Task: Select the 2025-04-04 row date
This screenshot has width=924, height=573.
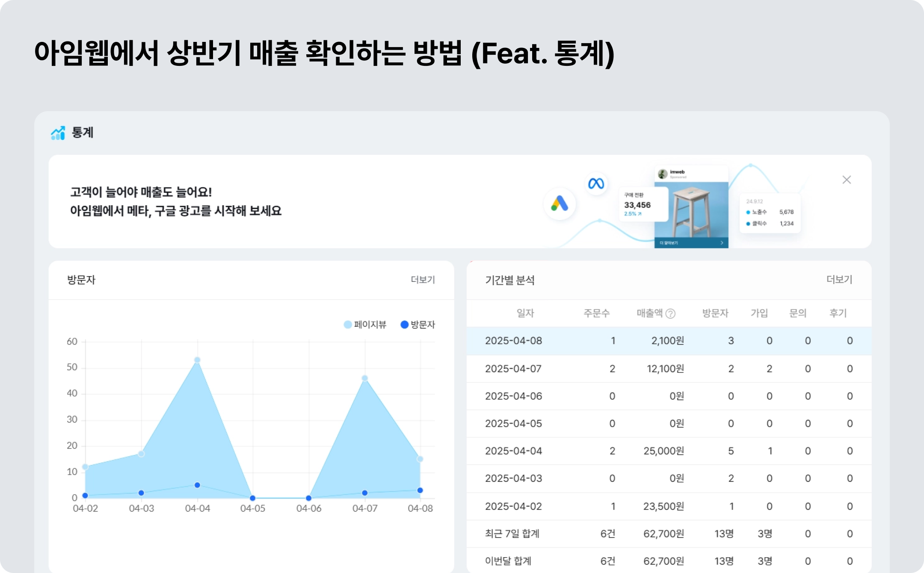Action: coord(513,451)
